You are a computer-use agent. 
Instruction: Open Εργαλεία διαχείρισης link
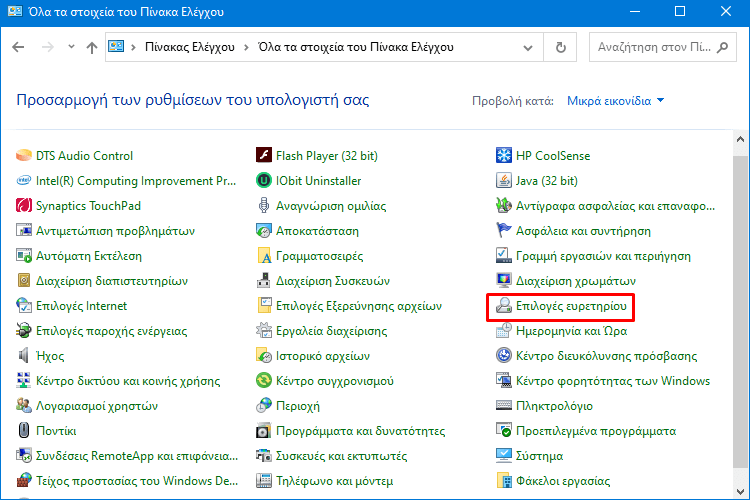pyautogui.click(x=331, y=330)
